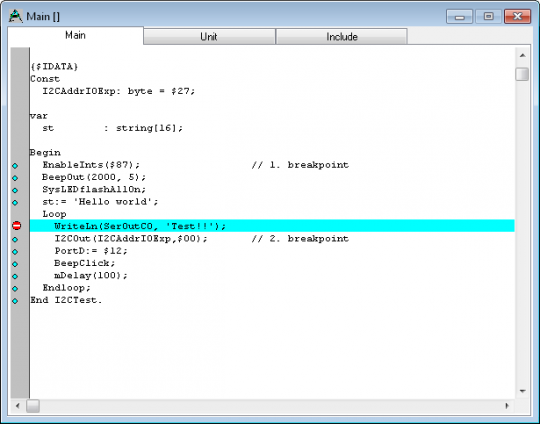The width and height of the screenshot is (540, 424).
Task: Click the horizontal scrollbar thumb
Action: 33,406
